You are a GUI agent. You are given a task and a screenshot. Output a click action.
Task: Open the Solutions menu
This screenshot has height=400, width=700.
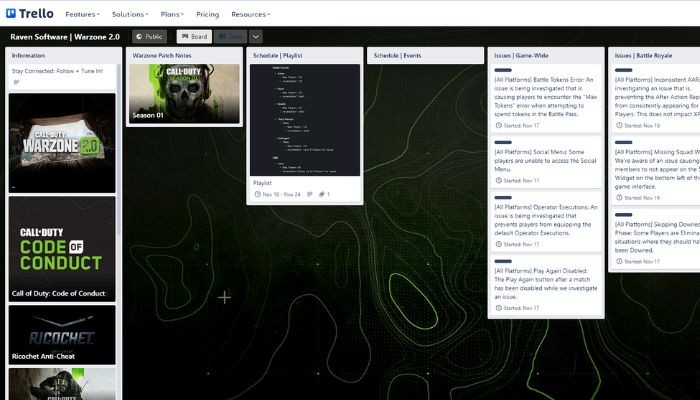click(x=130, y=14)
